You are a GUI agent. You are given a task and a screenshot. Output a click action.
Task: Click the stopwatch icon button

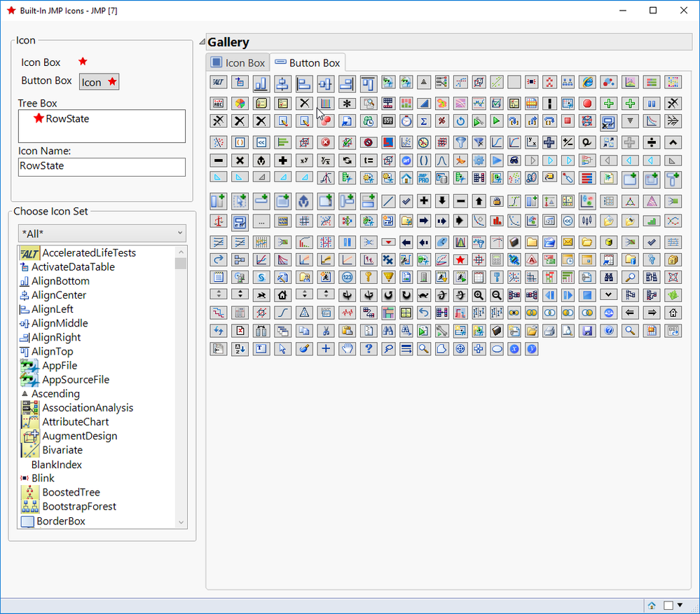click(406, 121)
